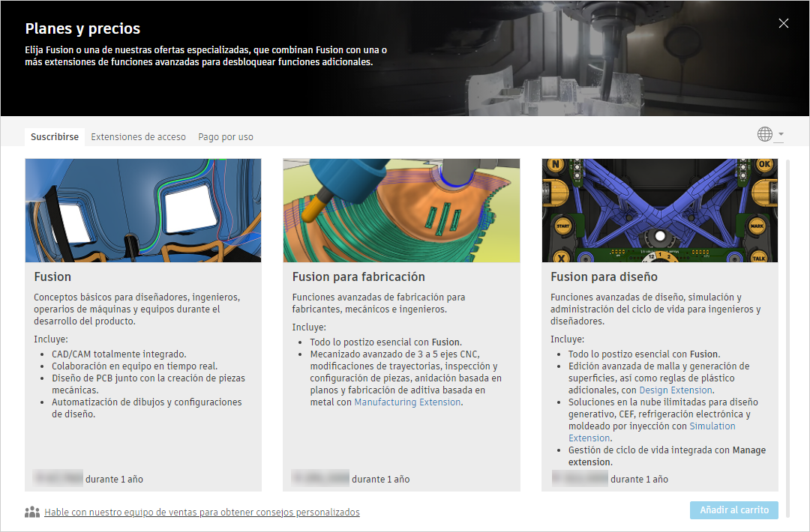Click the Añadir al carrito button
The image size is (810, 532).
point(734,510)
